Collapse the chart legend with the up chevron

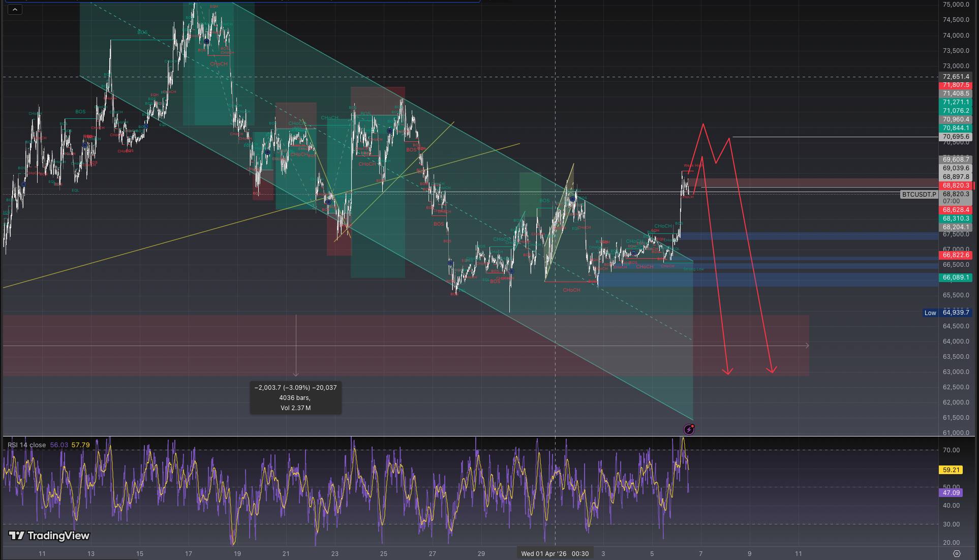tap(15, 9)
